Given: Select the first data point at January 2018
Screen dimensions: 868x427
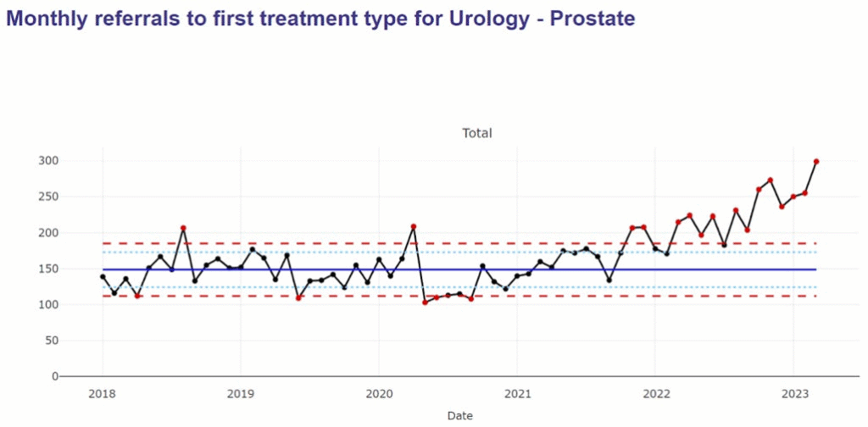Looking at the screenshot, I should [x=103, y=276].
